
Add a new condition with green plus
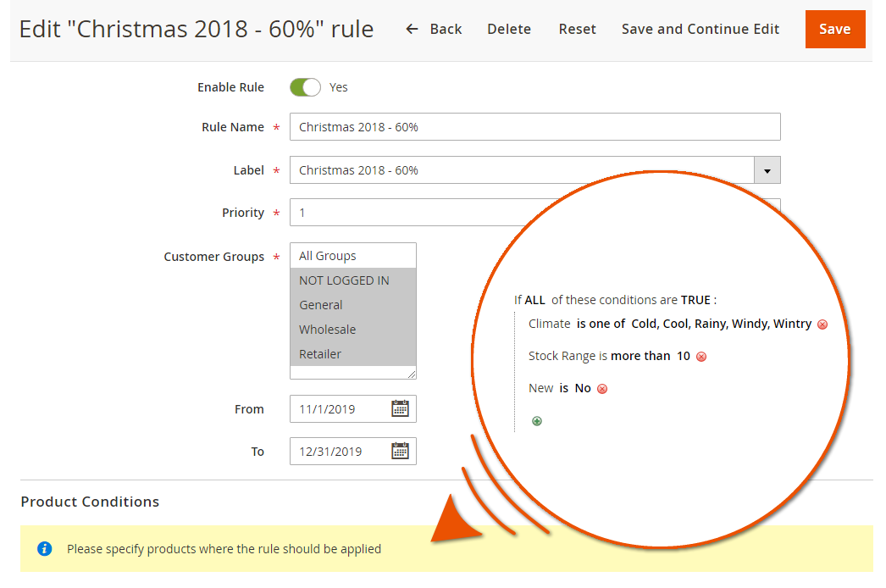coord(537,421)
